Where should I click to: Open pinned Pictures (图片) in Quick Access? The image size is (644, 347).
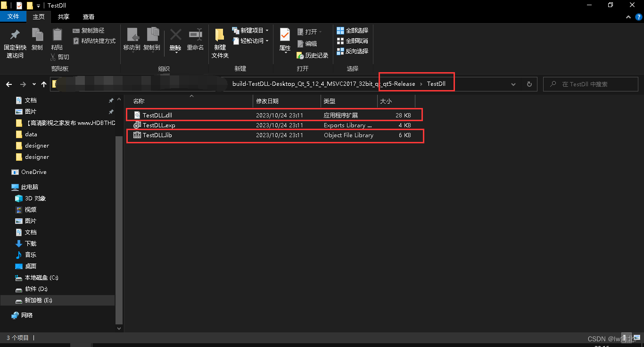[x=31, y=112]
